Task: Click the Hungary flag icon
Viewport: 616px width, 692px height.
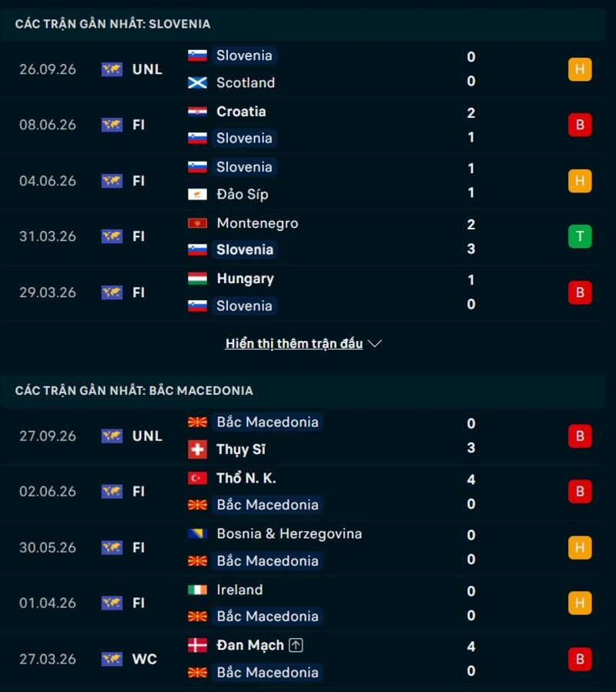Action: [197, 279]
